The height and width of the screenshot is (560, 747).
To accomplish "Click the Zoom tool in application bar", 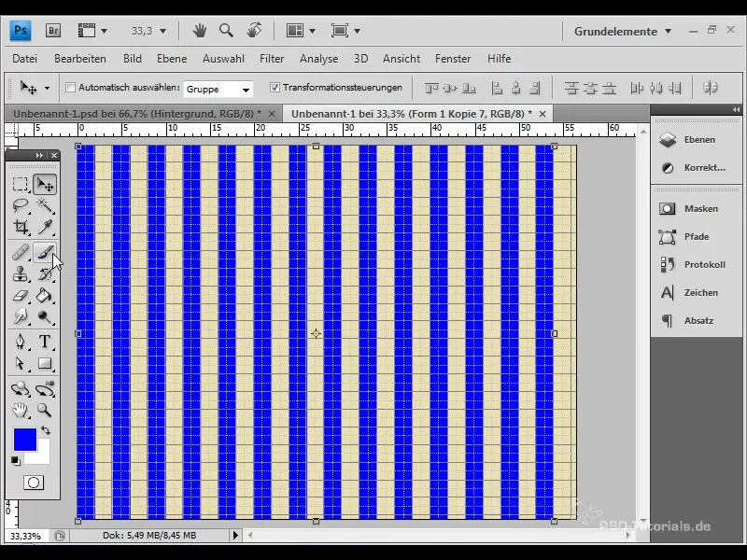I will pos(226,31).
